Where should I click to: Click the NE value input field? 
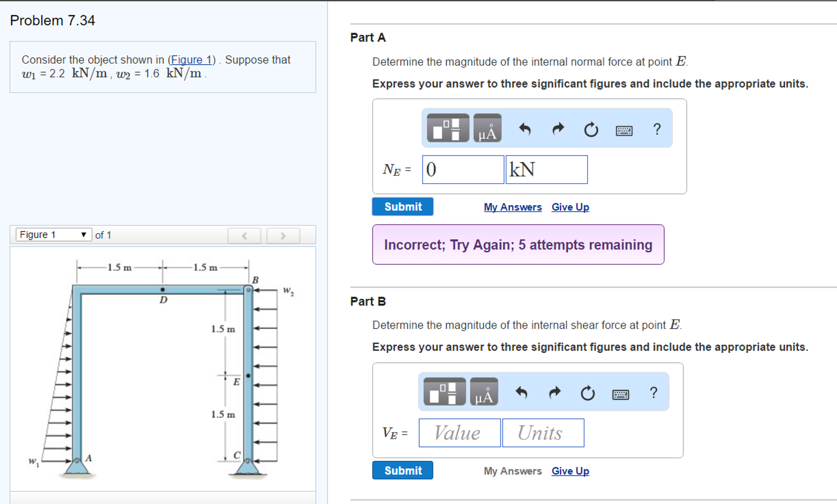462,170
